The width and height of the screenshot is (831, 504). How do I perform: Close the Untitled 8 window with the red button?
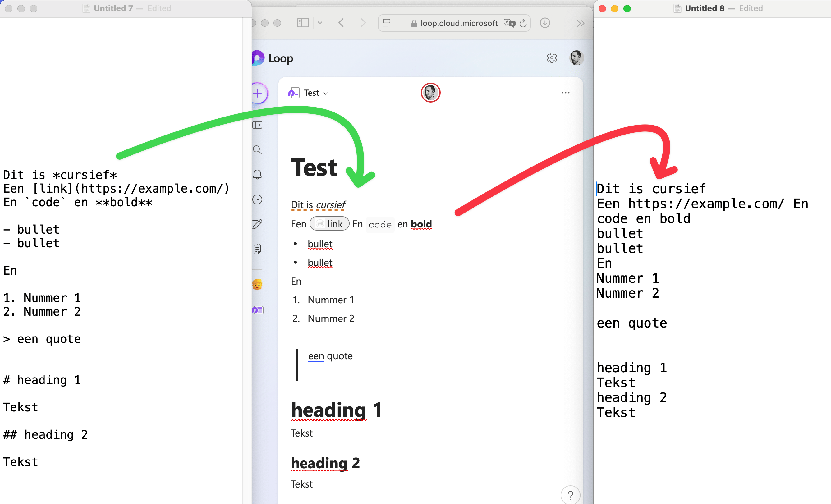tap(602, 9)
